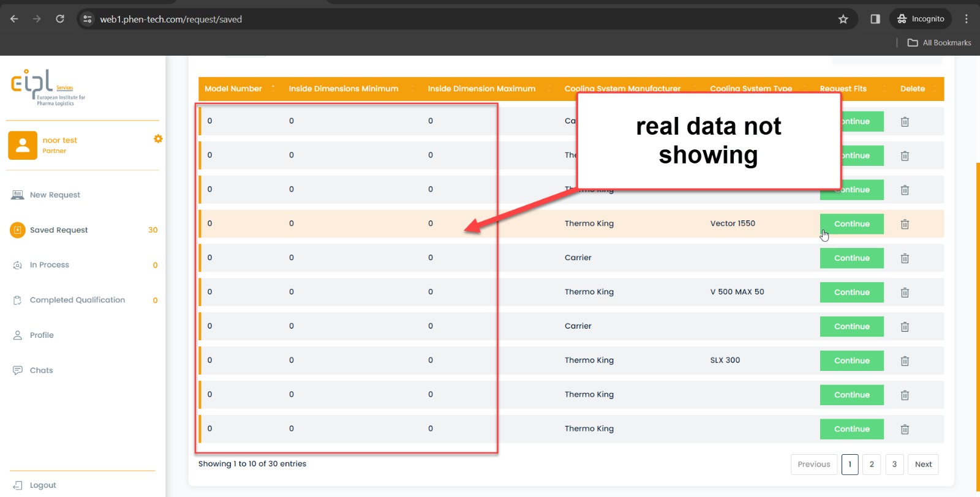Click V 500 MAX 50 cell
The image size is (980, 497).
click(737, 292)
